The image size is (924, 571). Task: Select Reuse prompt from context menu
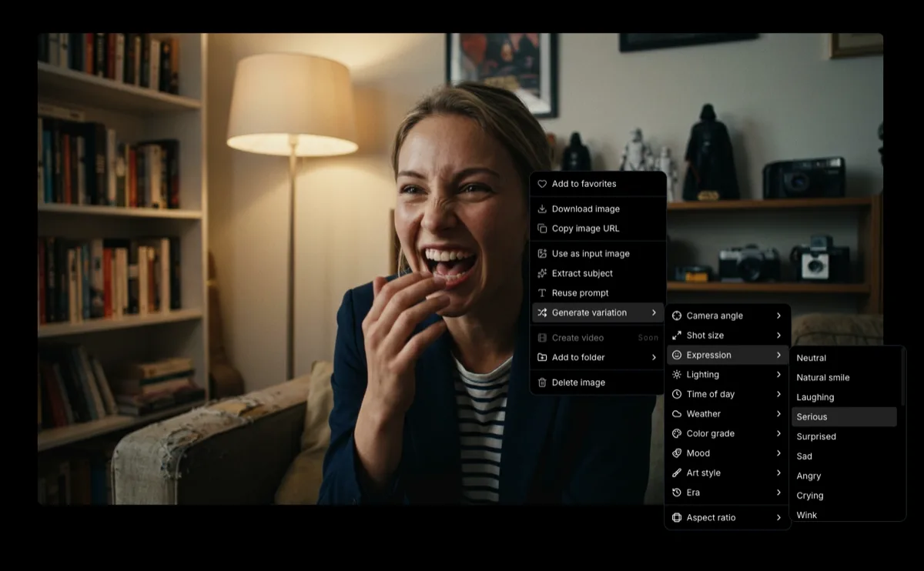[x=580, y=293]
